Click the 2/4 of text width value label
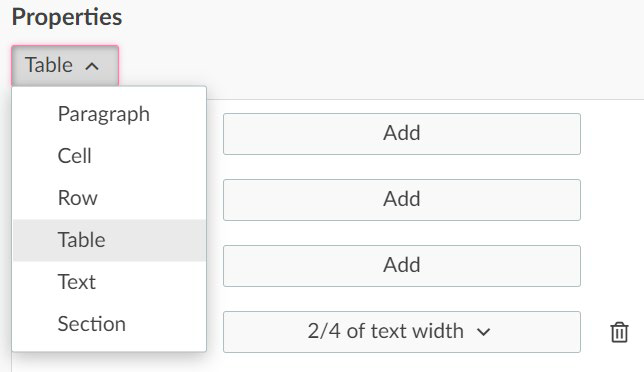644x372 pixels. point(385,331)
